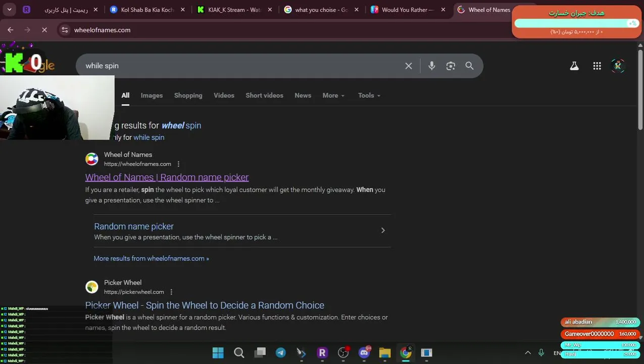The width and height of the screenshot is (644, 364).
Task: Open Discord from the taskbar
Action: (x=364, y=353)
